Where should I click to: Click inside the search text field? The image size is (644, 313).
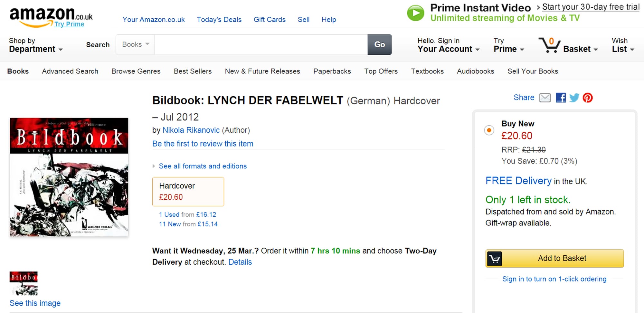point(261,44)
